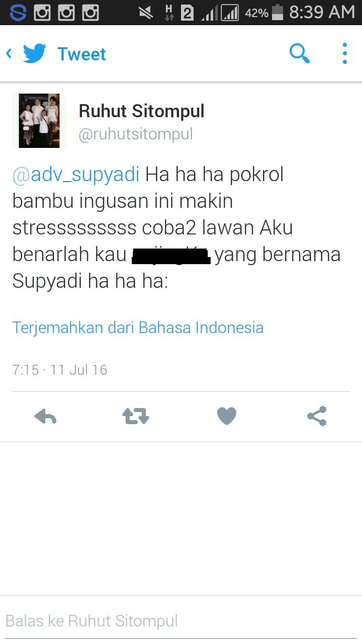Screen dimensions: 362x644
Task: Like the tweet with heart icon
Action: pyautogui.click(x=226, y=417)
